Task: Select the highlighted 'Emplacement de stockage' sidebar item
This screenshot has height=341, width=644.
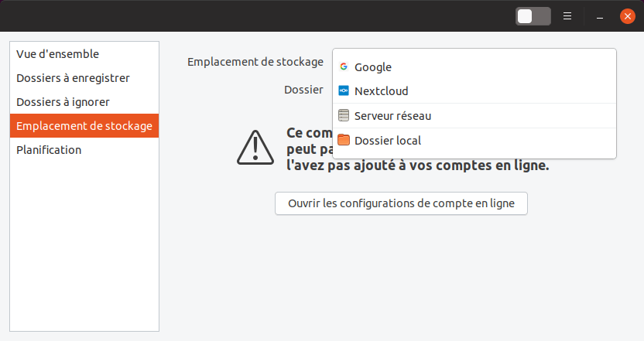Action: click(x=84, y=126)
